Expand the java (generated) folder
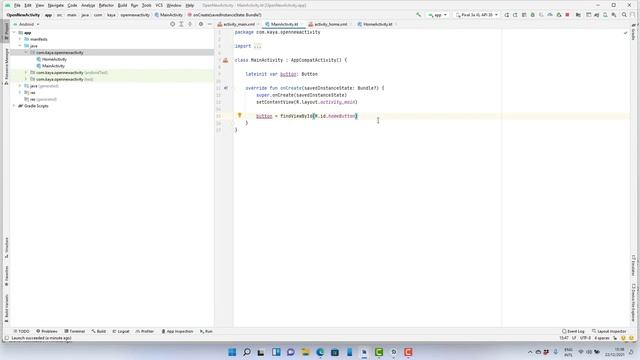The width and height of the screenshot is (640, 360). [20, 86]
